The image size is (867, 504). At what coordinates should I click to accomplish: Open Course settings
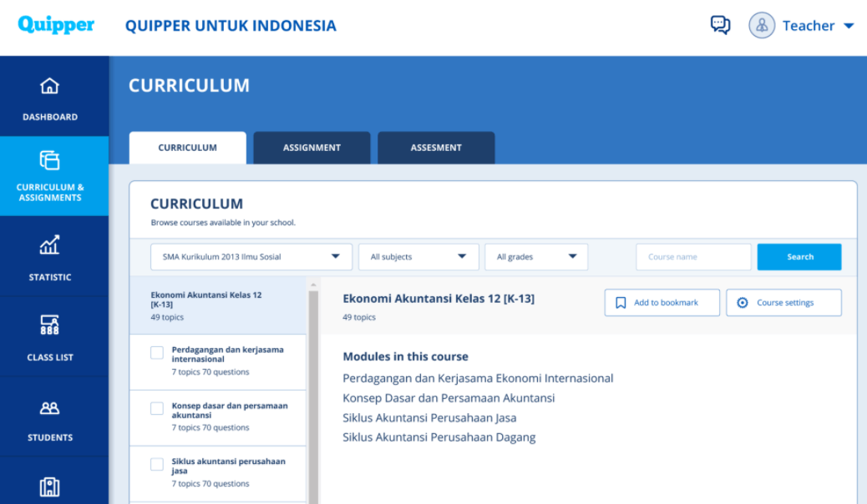(783, 302)
